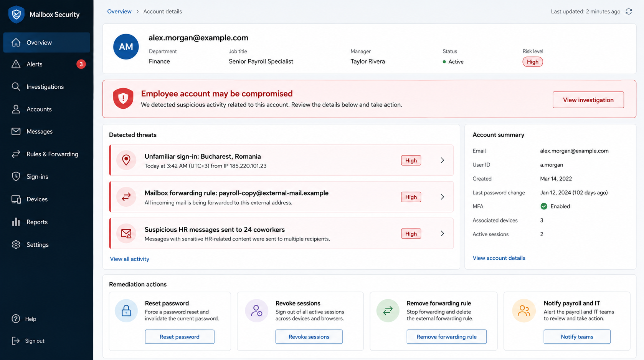Click the red compromised shield warning icon
The height and width of the screenshot is (360, 644).
(x=123, y=98)
